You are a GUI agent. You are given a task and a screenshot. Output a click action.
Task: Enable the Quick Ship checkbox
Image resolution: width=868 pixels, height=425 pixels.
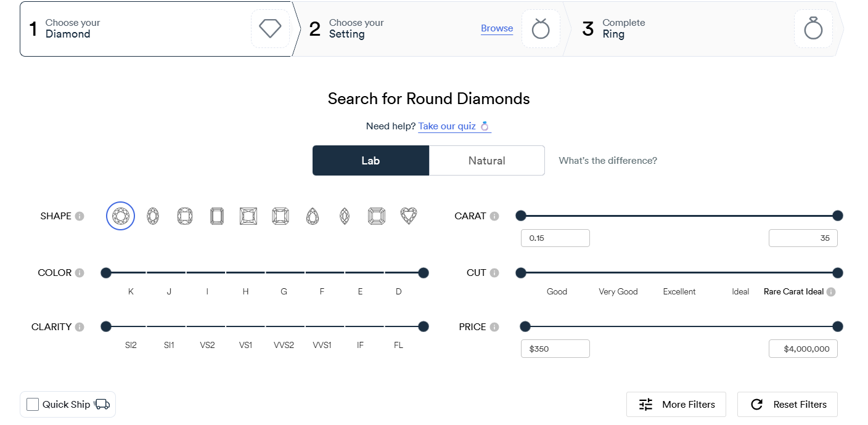coord(33,404)
